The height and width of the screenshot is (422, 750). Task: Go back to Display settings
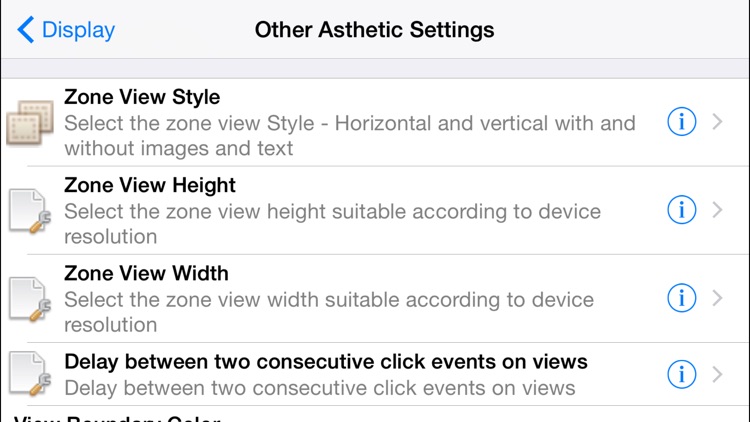pos(80,30)
